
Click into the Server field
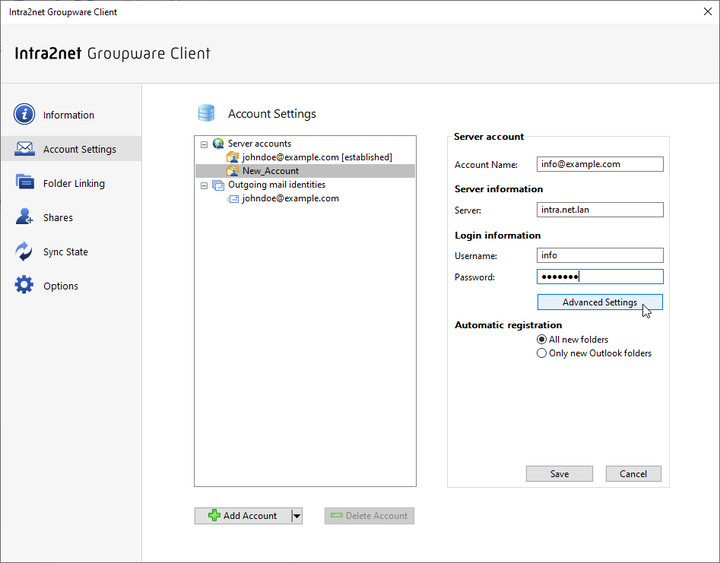point(600,209)
